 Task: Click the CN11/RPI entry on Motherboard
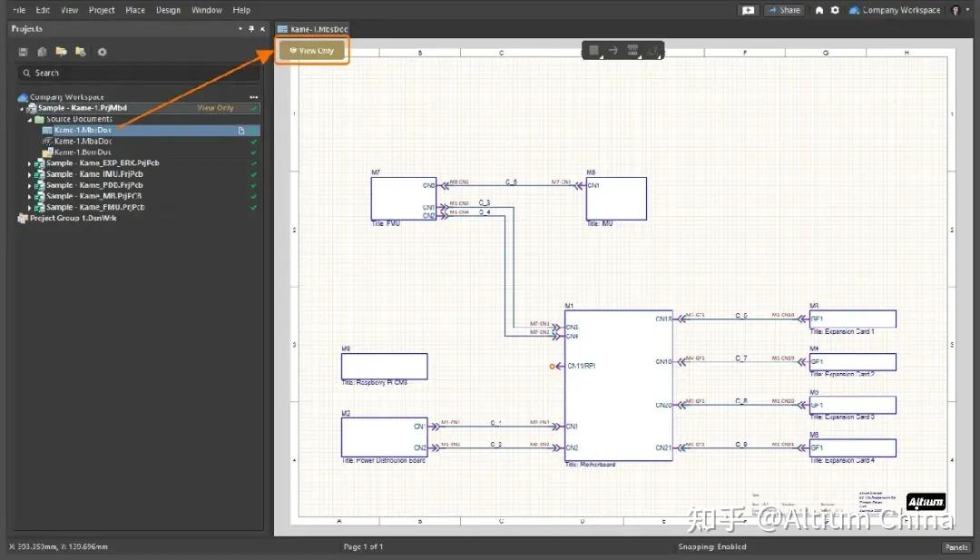(581, 367)
